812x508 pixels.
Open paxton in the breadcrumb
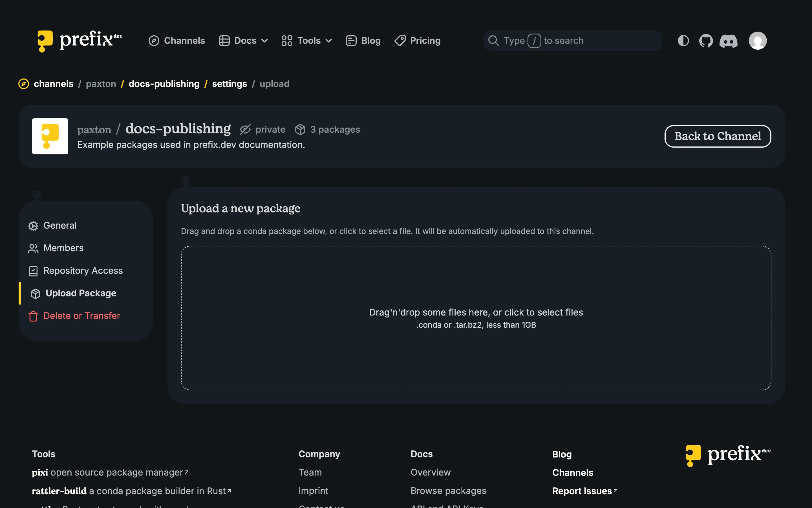[x=101, y=84]
